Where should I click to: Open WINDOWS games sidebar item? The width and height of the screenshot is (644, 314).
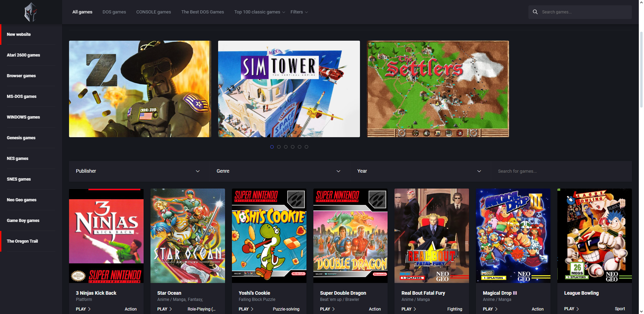(23, 117)
